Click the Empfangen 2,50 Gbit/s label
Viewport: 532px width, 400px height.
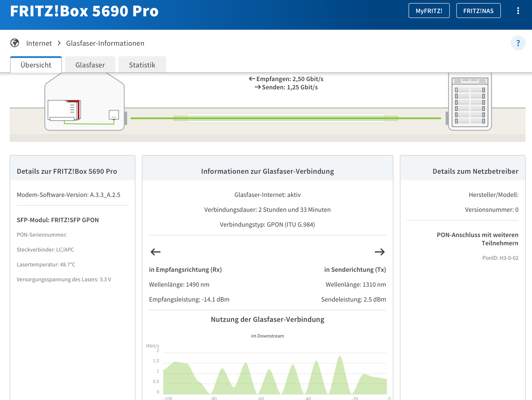coord(286,79)
